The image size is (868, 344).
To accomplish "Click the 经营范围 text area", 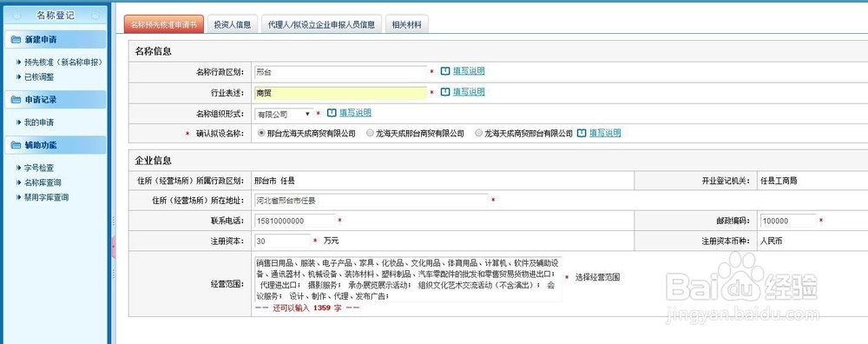I will (408, 279).
